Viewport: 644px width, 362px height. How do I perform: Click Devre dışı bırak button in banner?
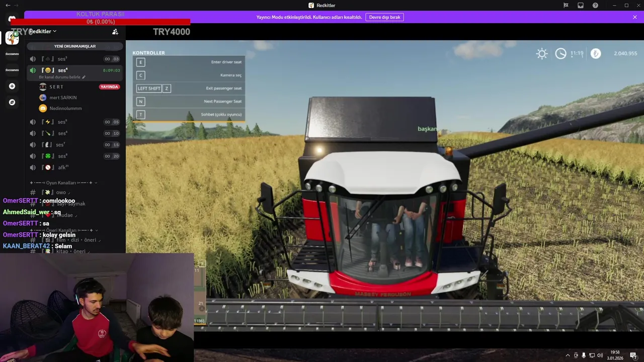pyautogui.click(x=384, y=17)
